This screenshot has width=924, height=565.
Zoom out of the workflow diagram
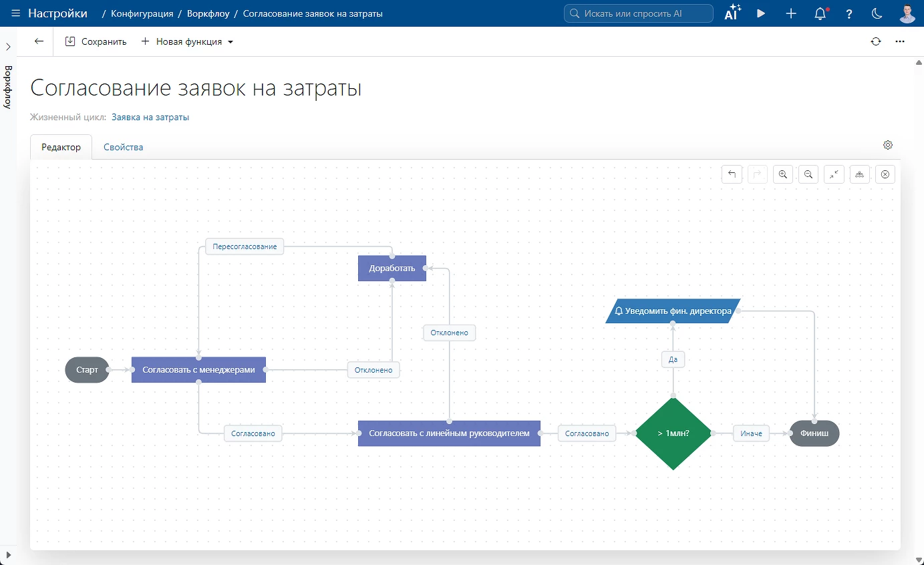808,174
